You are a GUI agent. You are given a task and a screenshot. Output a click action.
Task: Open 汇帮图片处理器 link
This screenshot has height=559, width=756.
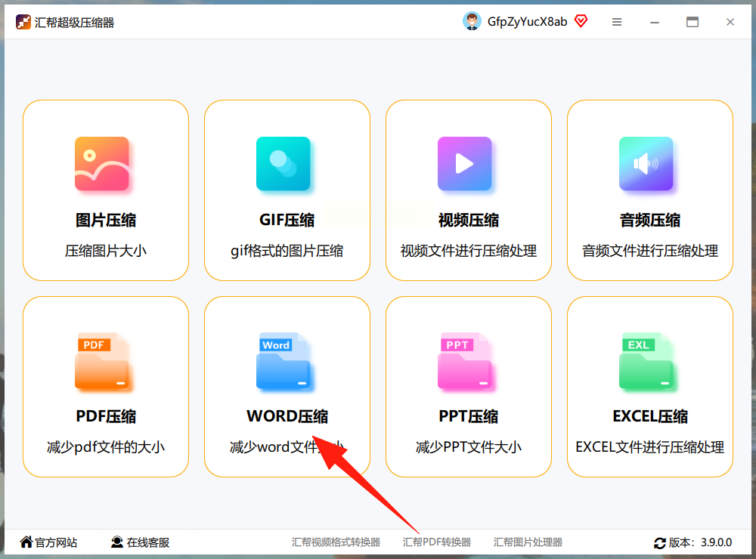[528, 542]
